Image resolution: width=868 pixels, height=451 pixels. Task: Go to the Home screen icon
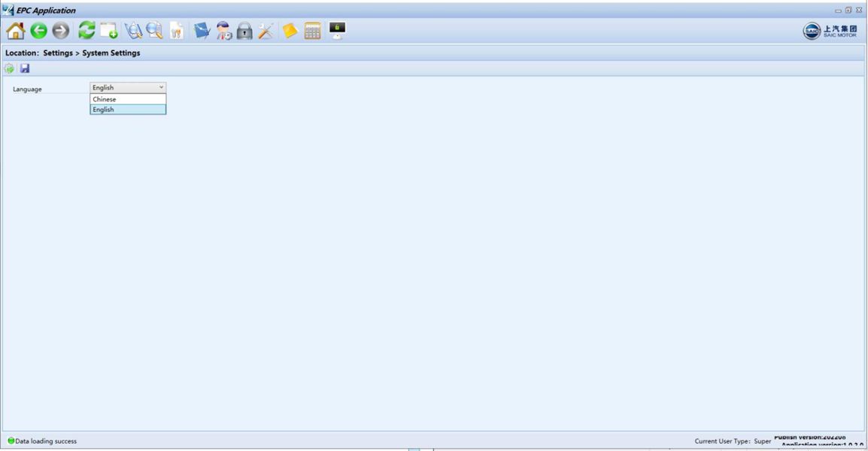tap(16, 31)
